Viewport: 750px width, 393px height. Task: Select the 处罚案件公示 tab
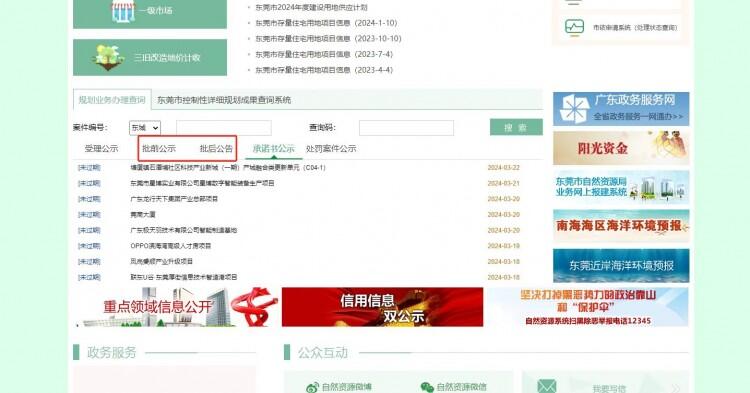click(331, 149)
